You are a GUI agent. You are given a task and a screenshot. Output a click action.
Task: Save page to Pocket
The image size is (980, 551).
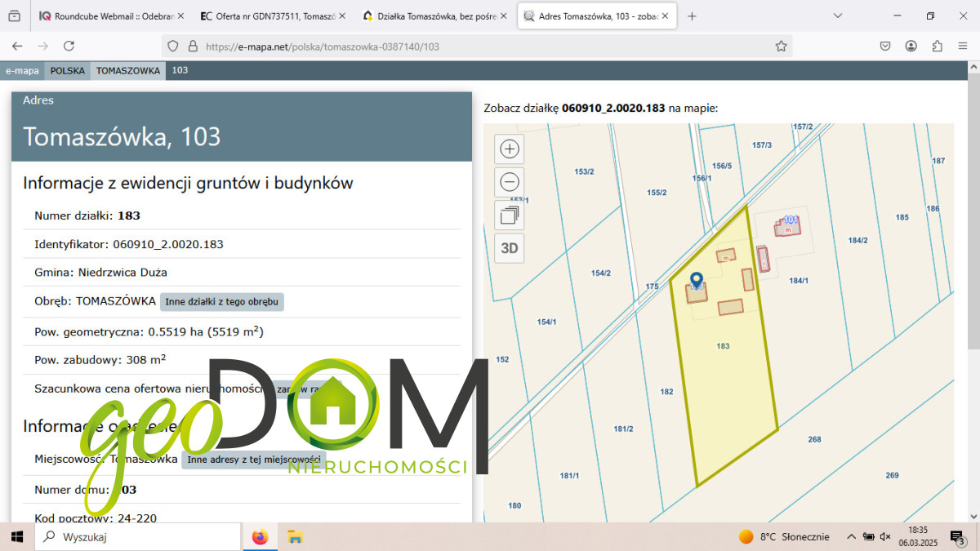tap(885, 47)
